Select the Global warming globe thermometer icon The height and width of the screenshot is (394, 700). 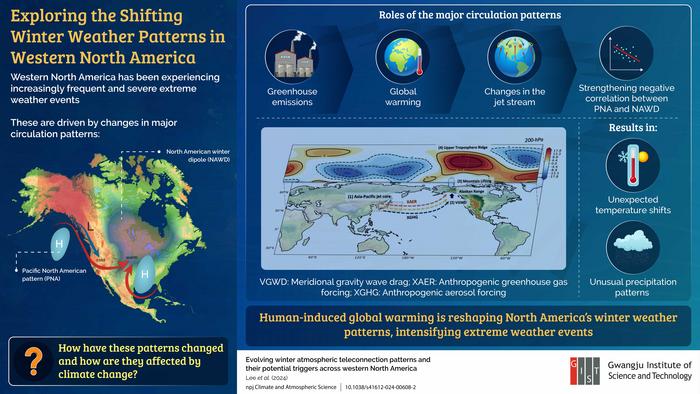(403, 57)
